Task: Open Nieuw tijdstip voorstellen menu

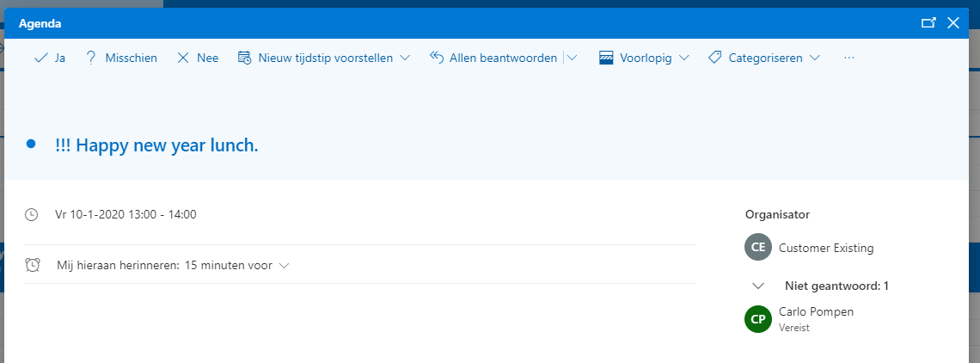Action: click(x=324, y=58)
